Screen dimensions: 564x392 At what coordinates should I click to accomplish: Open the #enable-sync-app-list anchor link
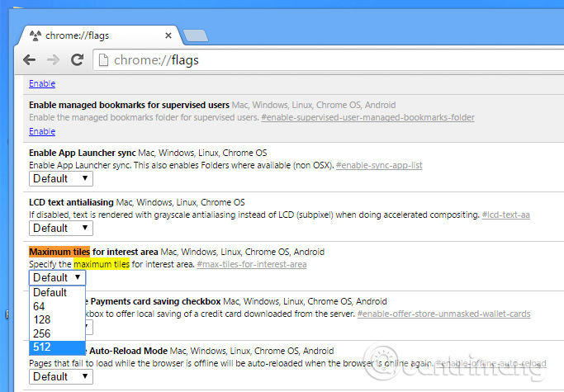(x=379, y=165)
